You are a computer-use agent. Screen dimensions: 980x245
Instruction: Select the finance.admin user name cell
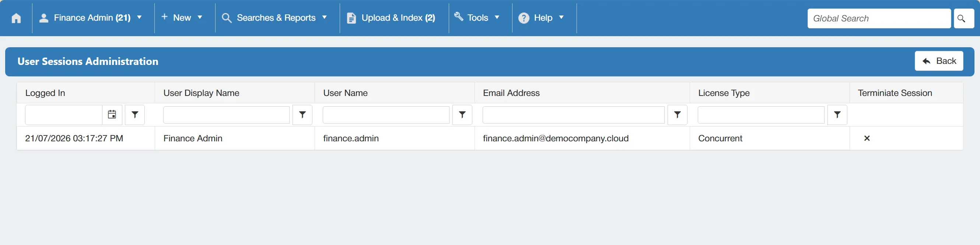pos(395,138)
